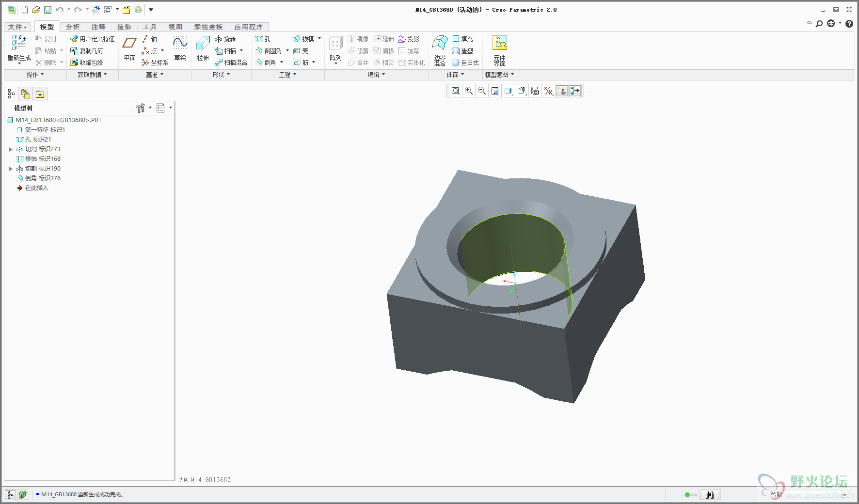Select the Swept Blend (扫描混合) tool
Viewport: 859px width, 504px height.
[x=231, y=63]
